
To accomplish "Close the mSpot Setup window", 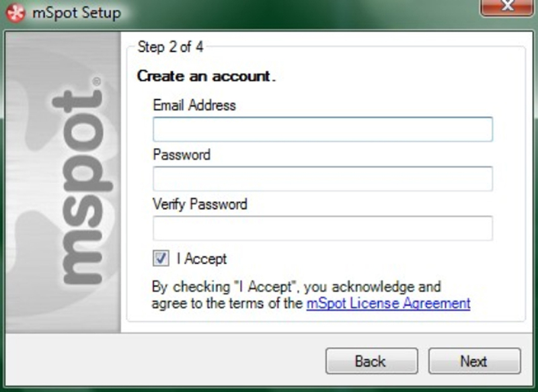I will 507,7.
